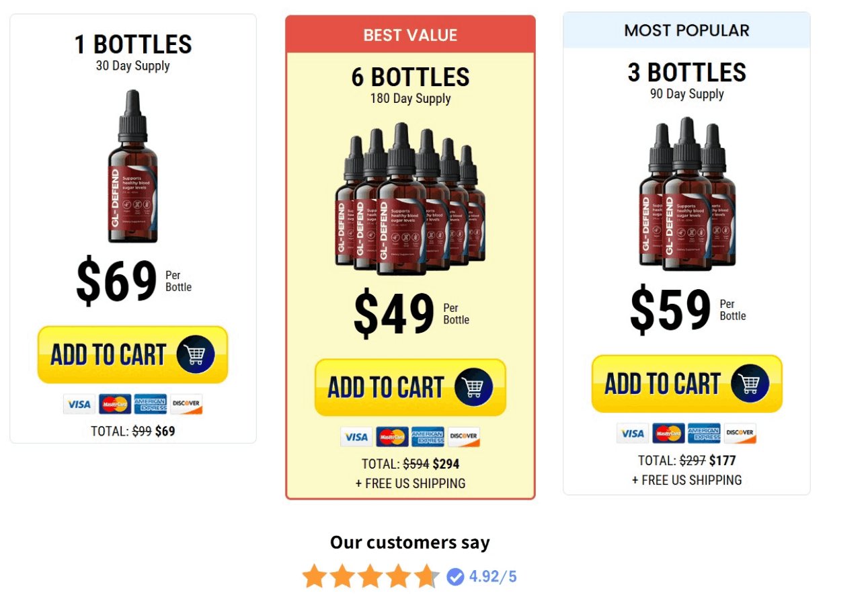The height and width of the screenshot is (597, 868).
Task: Click the American Express icon under 3 Bottles
Action: [704, 433]
